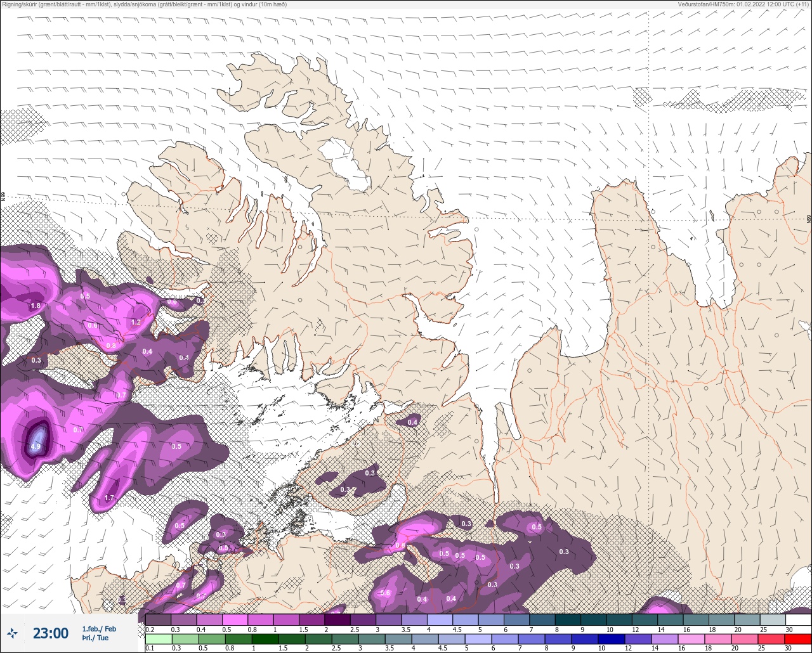The height and width of the screenshot is (653, 812).
Task: Select the white snow-scale swatch labeled 30
Action: 799,619
